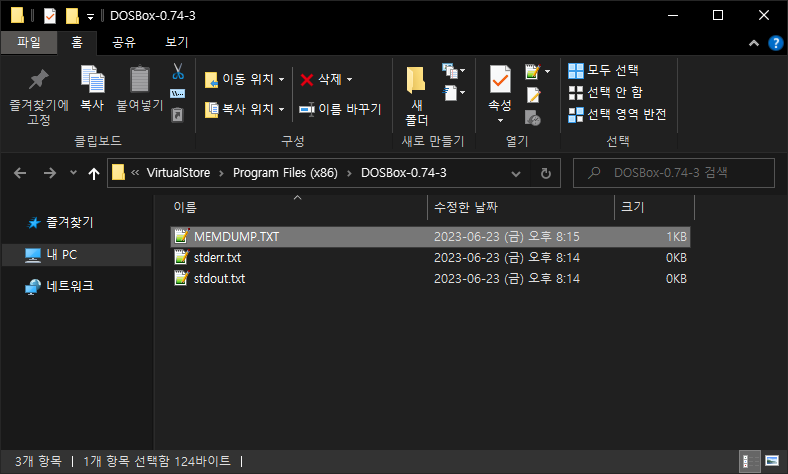Open Help with the question mark icon
Viewport: 788px width, 474px height.
tap(775, 43)
